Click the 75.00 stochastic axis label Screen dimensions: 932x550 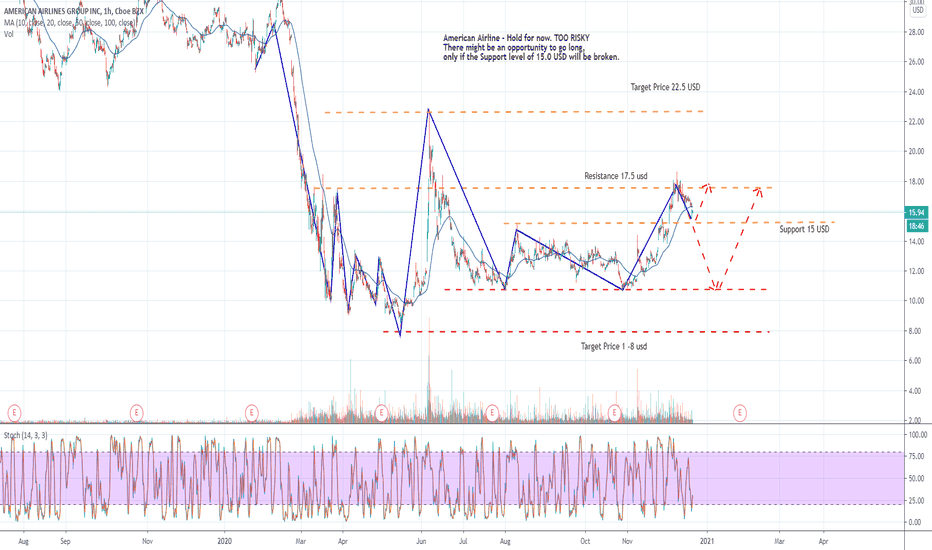tap(917, 457)
